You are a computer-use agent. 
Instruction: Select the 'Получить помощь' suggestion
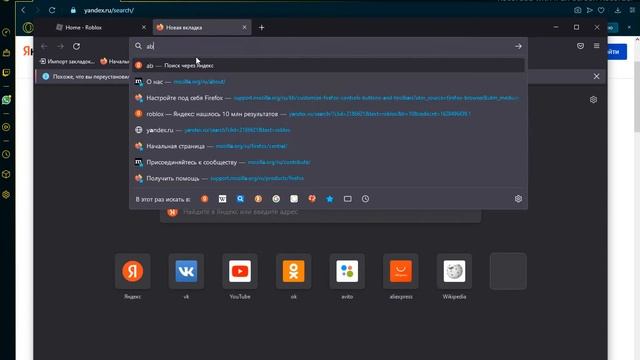[x=328, y=178]
